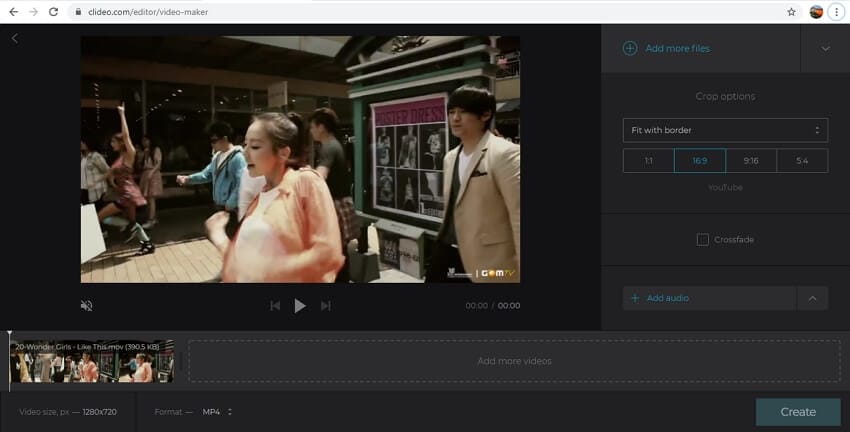The image size is (850, 432).
Task: Click the address bar URL clideo.com
Action: (x=148, y=11)
